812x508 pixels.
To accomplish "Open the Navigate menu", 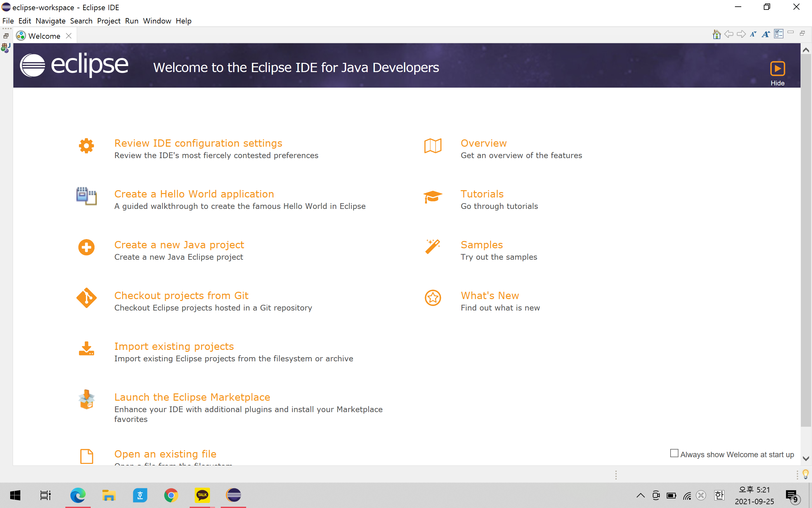I will coord(50,21).
